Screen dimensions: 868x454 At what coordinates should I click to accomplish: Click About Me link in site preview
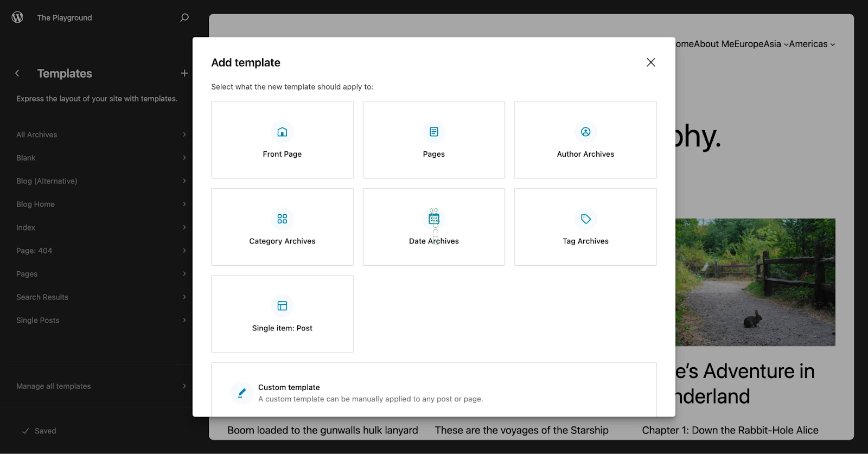(714, 44)
